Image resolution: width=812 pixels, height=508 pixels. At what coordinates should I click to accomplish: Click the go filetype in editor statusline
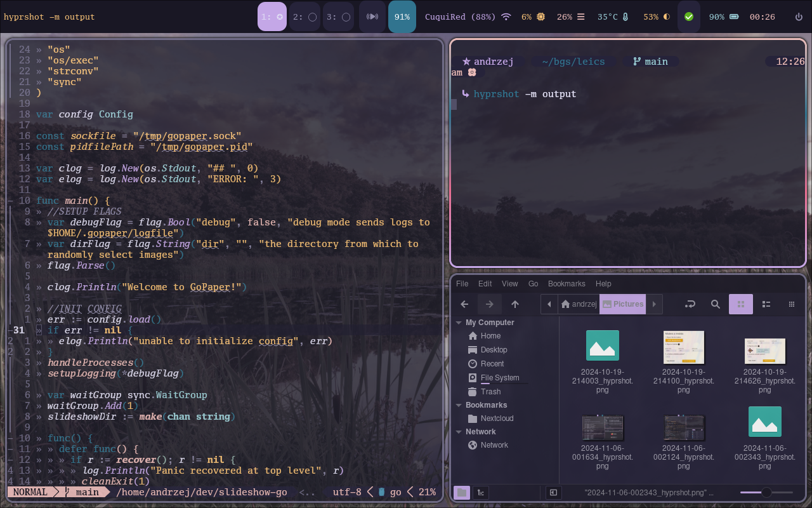(390, 492)
